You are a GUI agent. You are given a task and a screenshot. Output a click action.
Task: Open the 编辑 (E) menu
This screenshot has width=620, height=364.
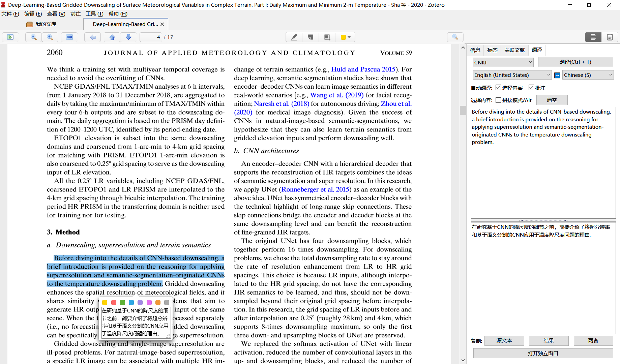(x=33, y=14)
